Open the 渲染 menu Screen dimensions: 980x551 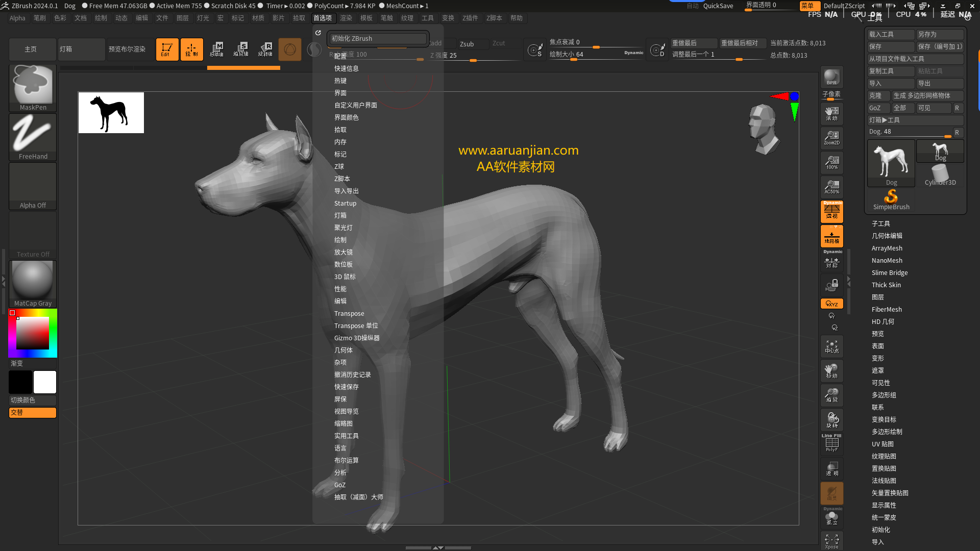point(346,18)
